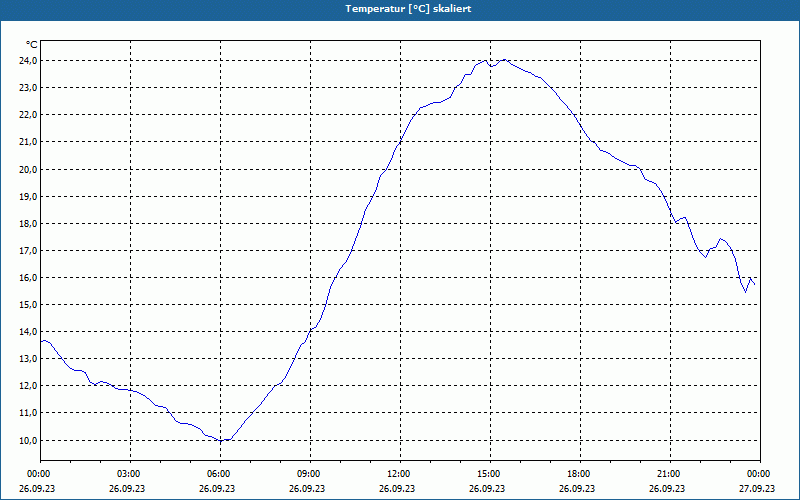Click the 27.09.23 date label
The width and height of the screenshot is (800, 500).
pyautogui.click(x=757, y=488)
